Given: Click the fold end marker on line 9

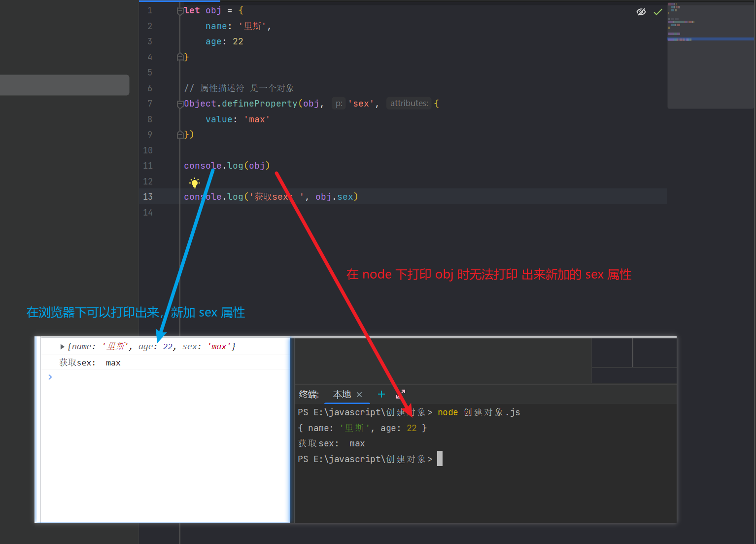Looking at the screenshot, I should pos(180,135).
